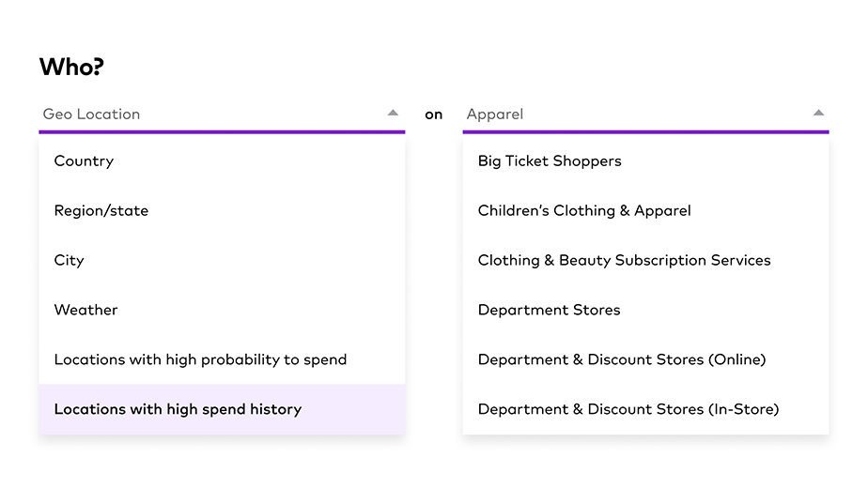Click the "on" connector label
The image size is (868, 488).
point(433,114)
